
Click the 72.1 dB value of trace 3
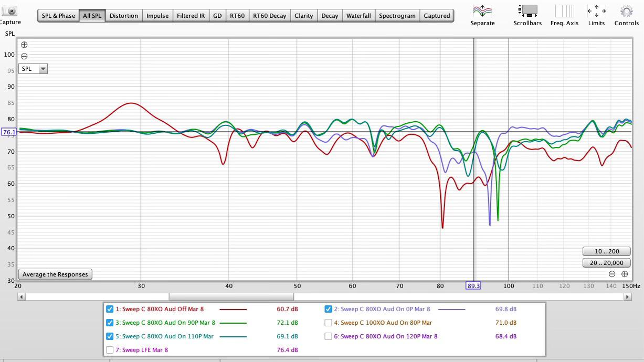click(x=287, y=323)
